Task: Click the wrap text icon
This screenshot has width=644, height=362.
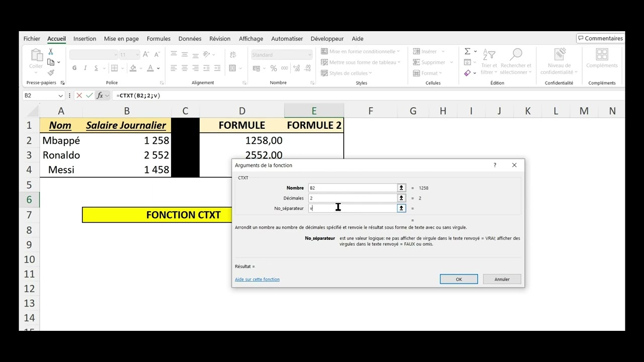Action: (x=233, y=54)
